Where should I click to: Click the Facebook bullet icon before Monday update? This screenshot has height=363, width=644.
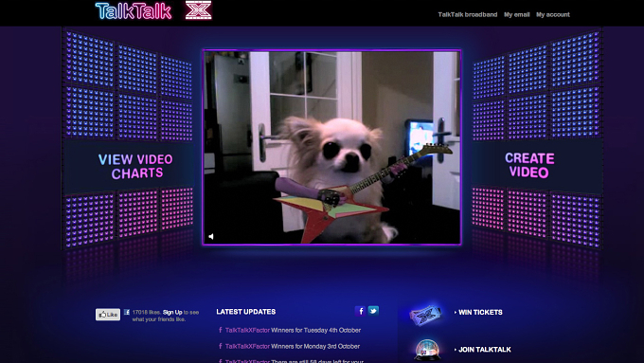(221, 346)
